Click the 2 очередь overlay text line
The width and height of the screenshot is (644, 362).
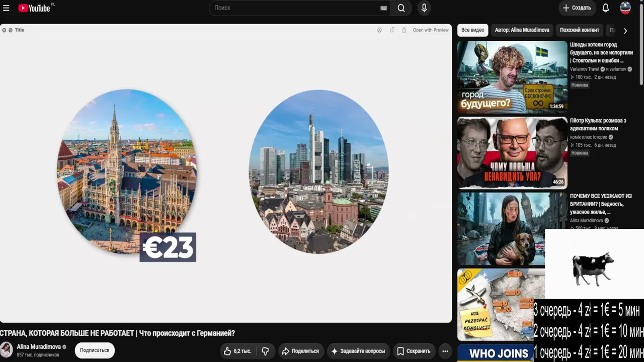[x=589, y=331]
